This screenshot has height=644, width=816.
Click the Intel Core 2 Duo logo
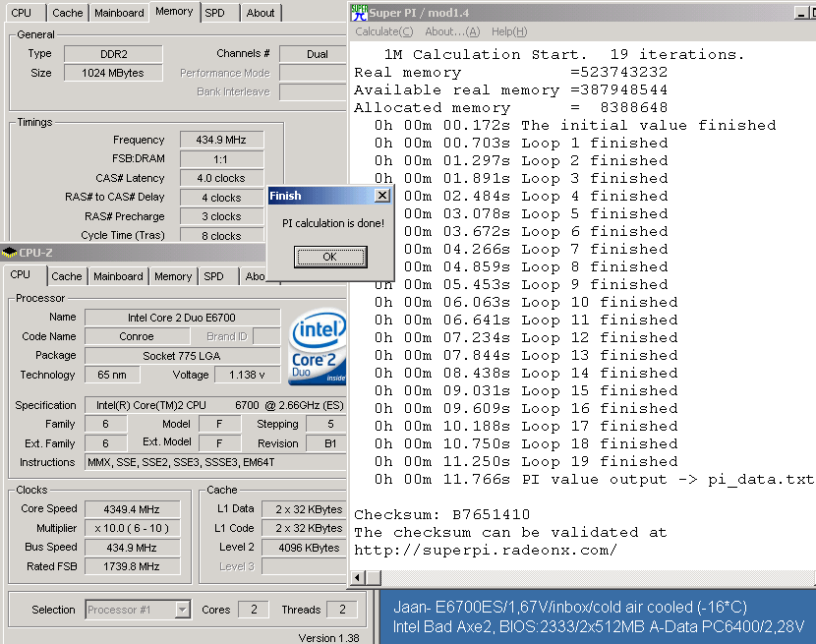[317, 347]
